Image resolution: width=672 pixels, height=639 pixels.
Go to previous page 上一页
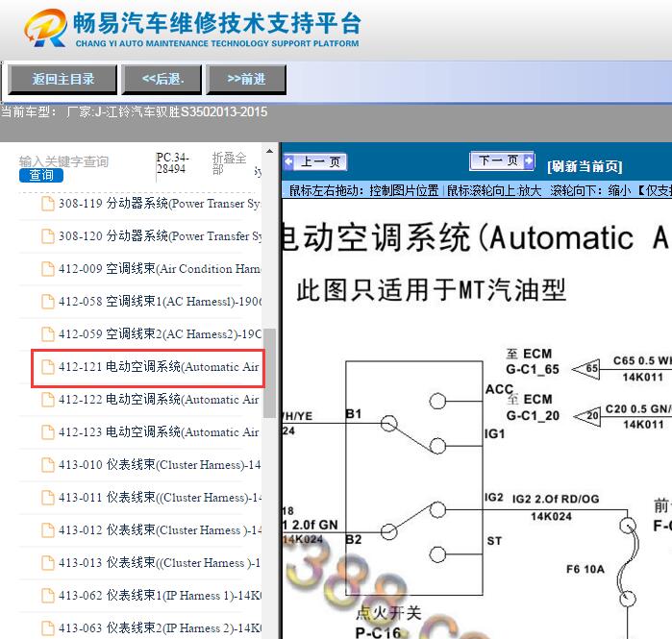coord(315,161)
